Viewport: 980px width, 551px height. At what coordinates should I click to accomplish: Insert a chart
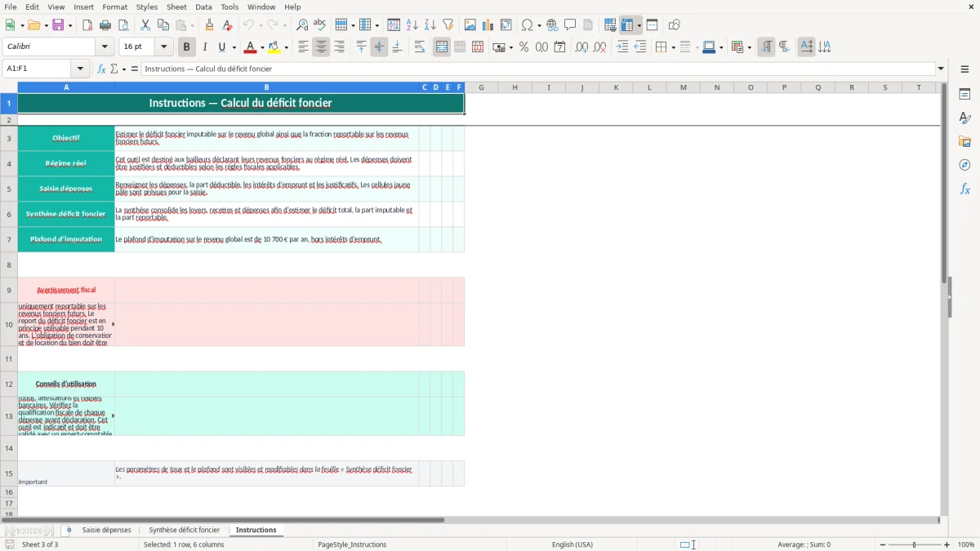pos(488,25)
